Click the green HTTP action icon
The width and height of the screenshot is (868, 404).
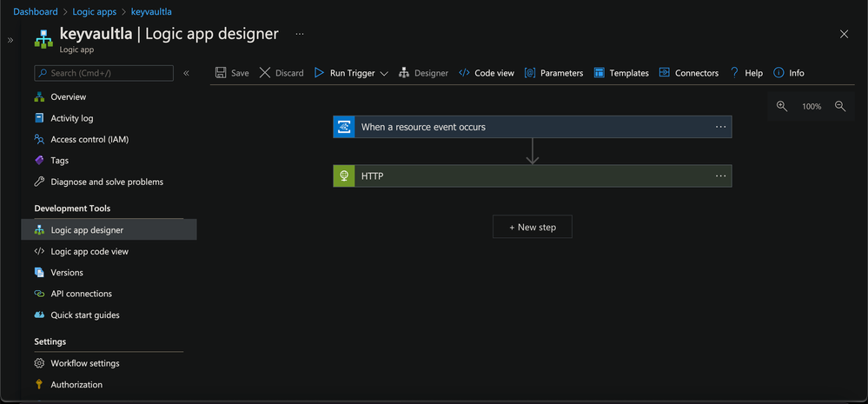[x=344, y=176]
